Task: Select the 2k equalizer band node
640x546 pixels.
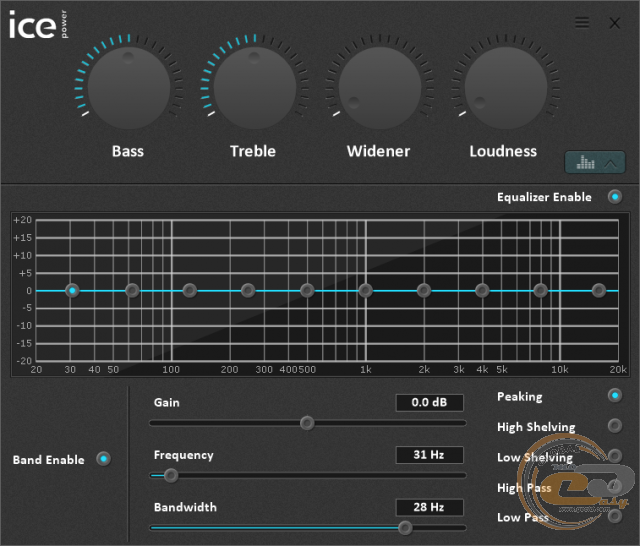Action: (424, 291)
